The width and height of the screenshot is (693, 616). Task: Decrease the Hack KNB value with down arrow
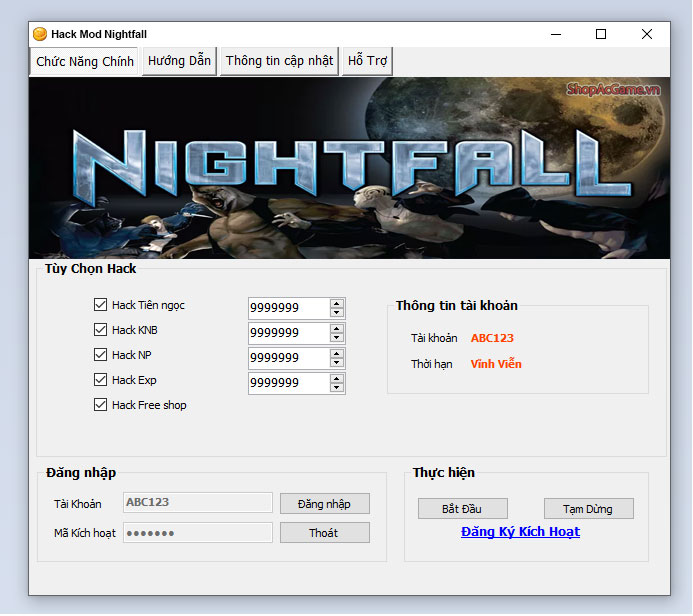pos(337,338)
